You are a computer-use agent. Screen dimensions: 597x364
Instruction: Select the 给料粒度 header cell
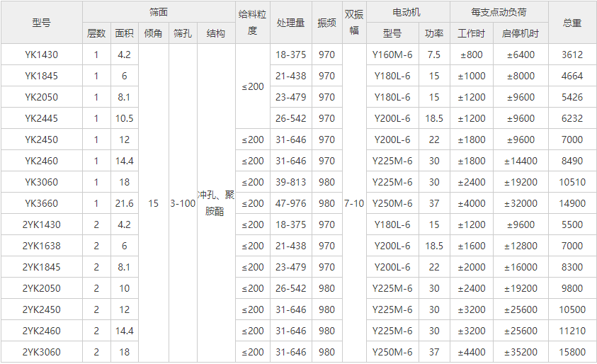click(253, 23)
